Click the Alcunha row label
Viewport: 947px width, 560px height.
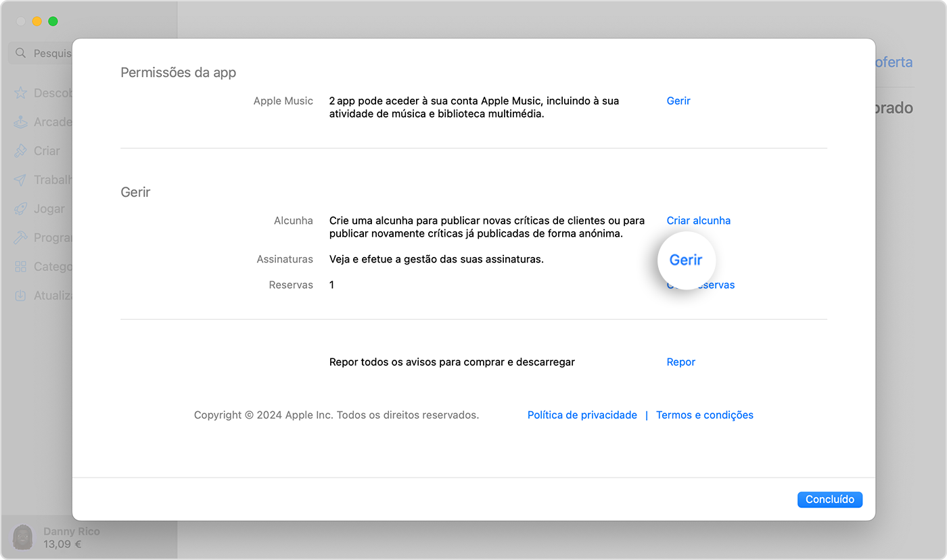[294, 220]
